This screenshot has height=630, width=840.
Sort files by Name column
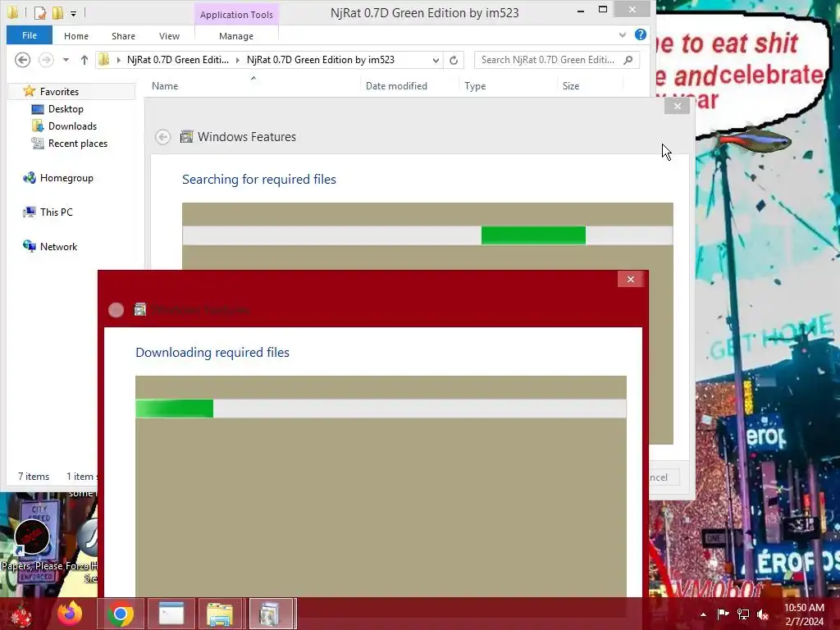tap(165, 85)
